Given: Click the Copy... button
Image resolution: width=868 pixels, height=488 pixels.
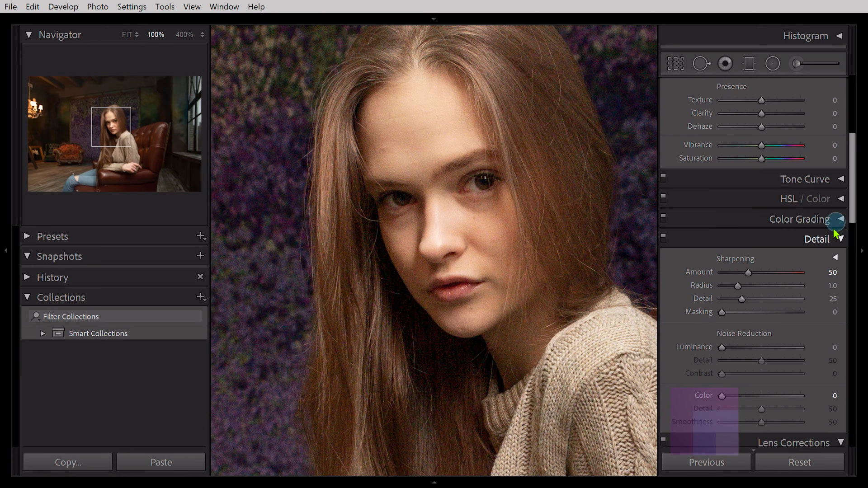Looking at the screenshot, I should pos(68,462).
